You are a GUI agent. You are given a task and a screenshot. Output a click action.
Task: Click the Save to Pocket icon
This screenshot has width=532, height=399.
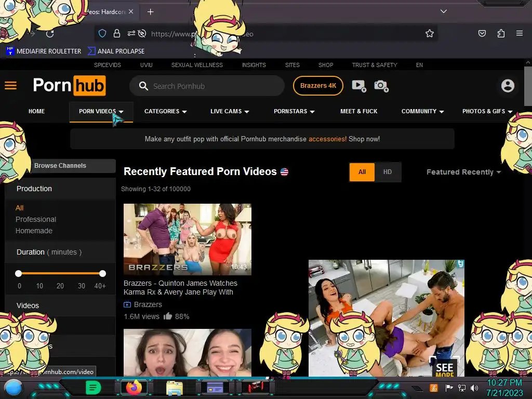pyautogui.click(x=482, y=33)
